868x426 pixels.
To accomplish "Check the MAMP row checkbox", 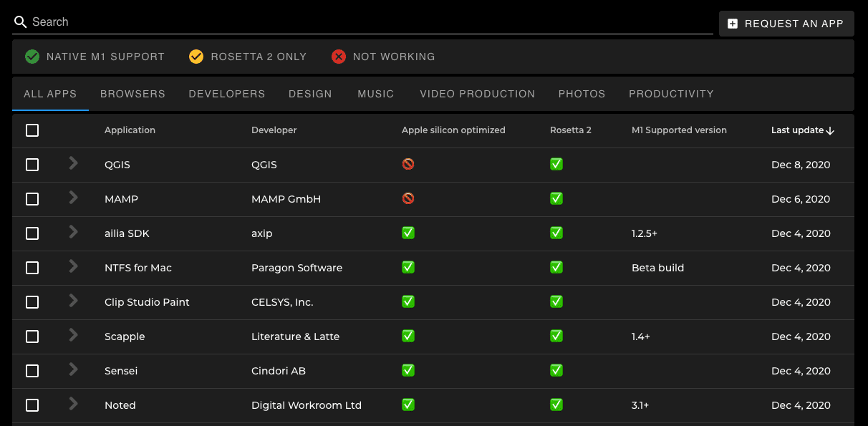I will tap(32, 199).
